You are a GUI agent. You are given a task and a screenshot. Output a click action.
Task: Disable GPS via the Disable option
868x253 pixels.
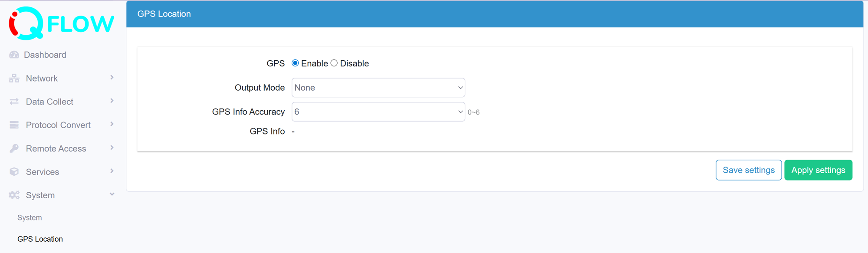pyautogui.click(x=334, y=63)
